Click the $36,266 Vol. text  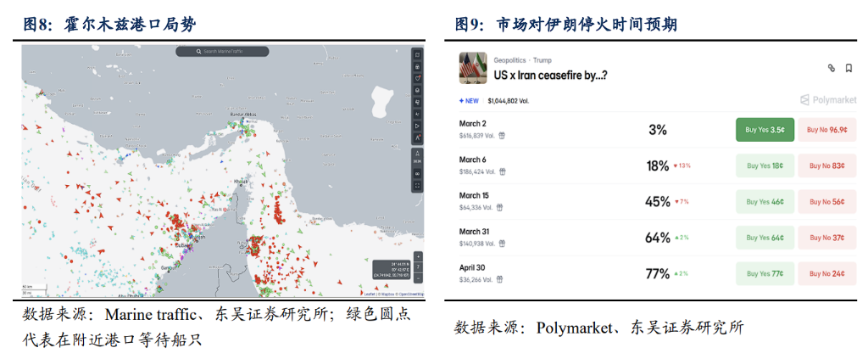click(x=476, y=279)
